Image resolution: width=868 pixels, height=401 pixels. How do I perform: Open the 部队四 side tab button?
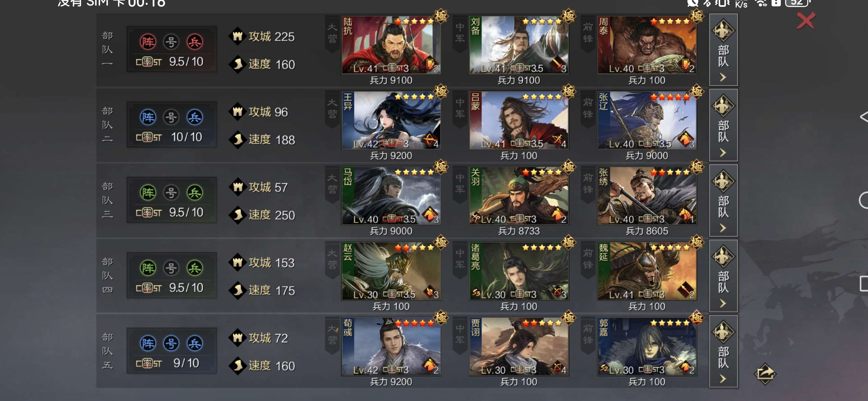723,276
